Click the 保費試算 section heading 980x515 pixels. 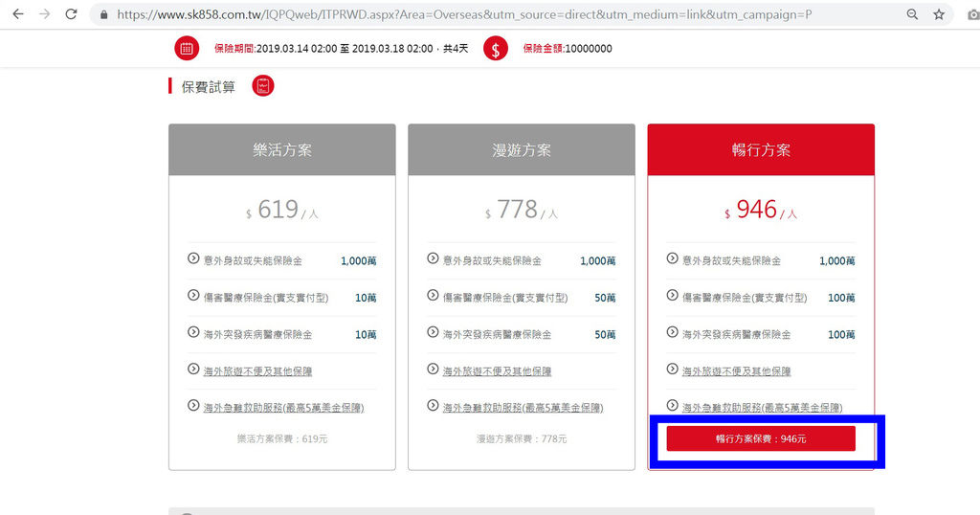(208, 87)
